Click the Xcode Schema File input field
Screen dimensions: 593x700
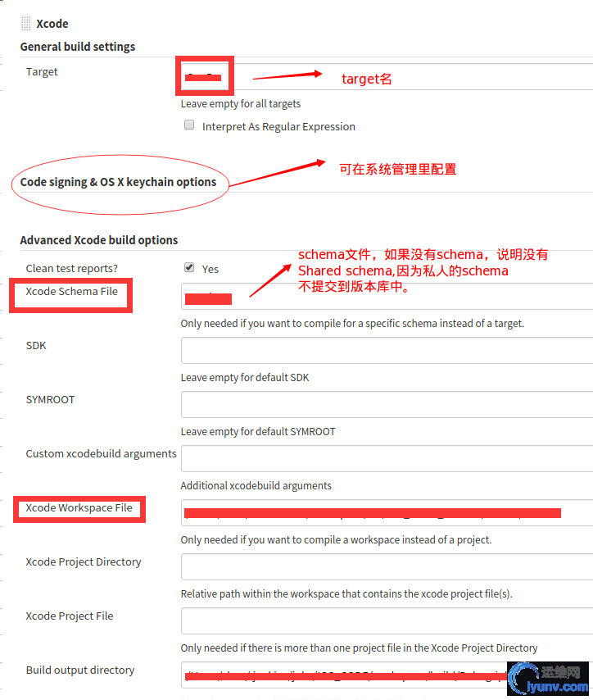coord(387,297)
